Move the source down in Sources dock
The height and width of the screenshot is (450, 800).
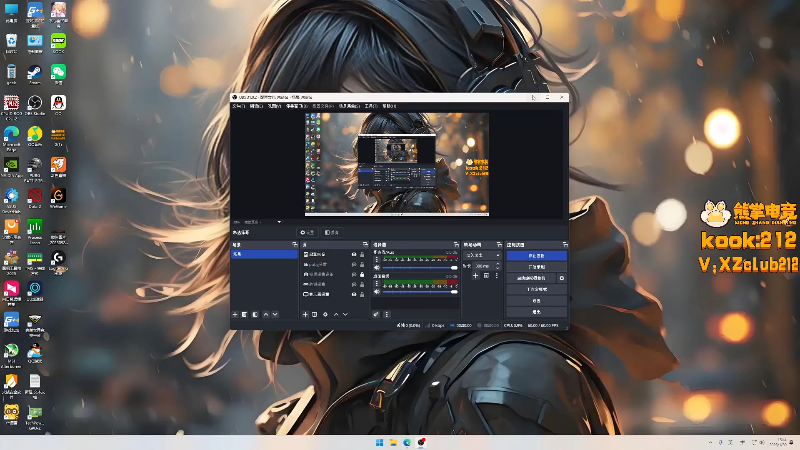coord(345,314)
